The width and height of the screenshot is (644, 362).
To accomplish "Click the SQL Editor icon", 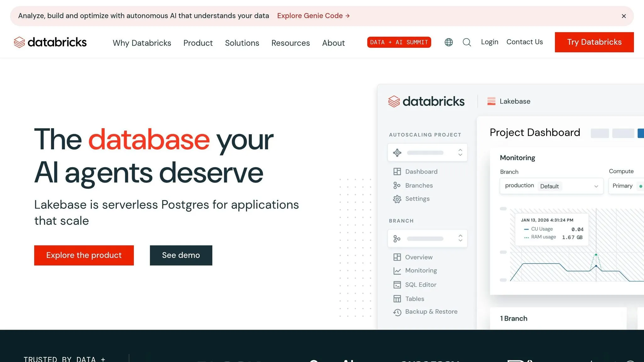I will coord(397,285).
